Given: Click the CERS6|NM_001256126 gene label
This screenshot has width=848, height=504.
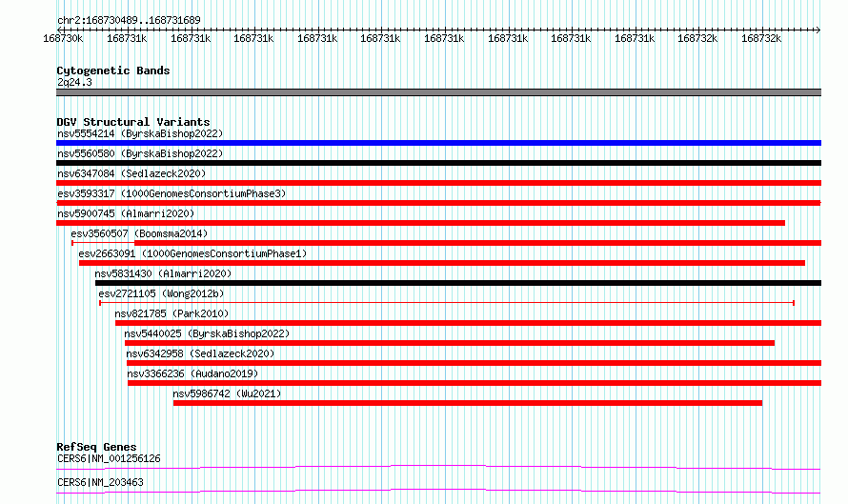Looking at the screenshot, I should pos(109,458).
